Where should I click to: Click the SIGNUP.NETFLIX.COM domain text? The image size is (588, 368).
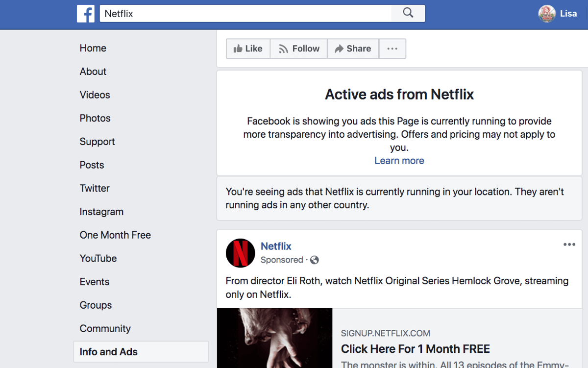pos(386,334)
